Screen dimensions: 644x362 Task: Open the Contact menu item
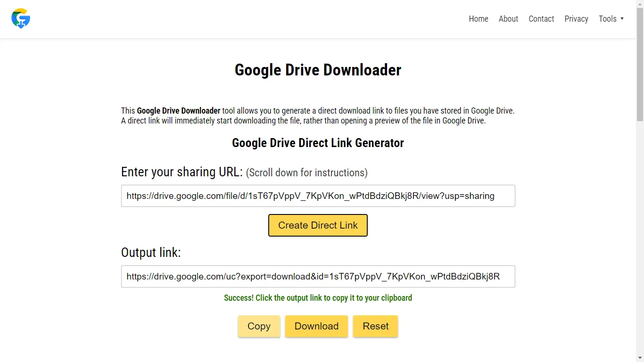[541, 19]
